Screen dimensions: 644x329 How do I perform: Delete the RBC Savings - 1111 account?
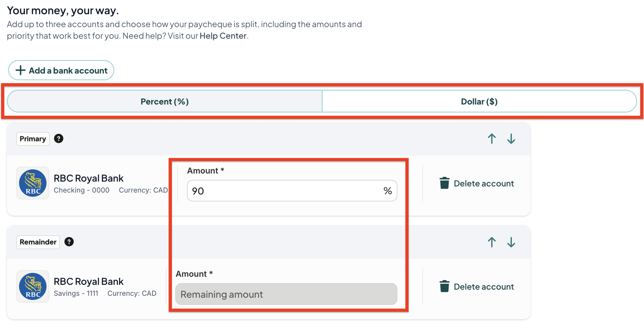(477, 286)
